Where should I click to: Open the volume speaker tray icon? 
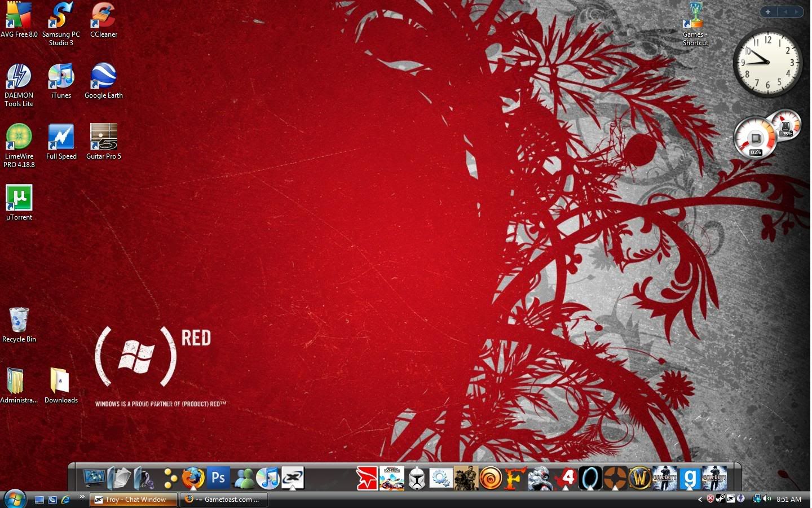(x=766, y=499)
